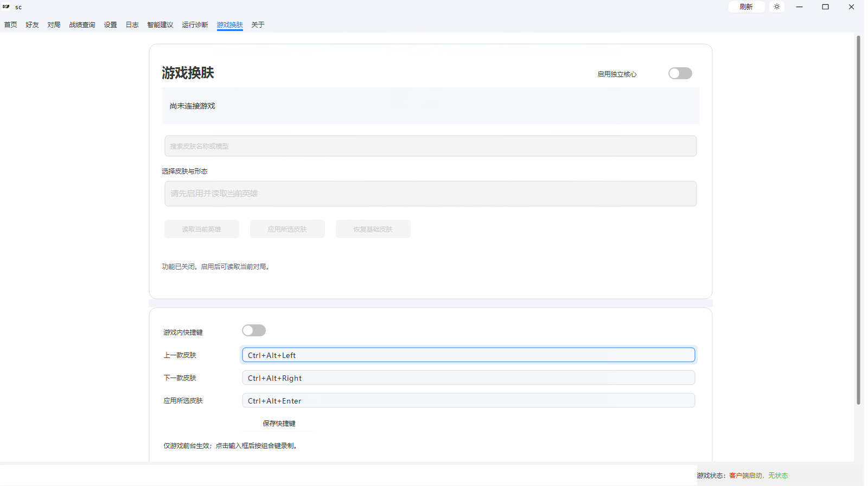Enable the 启用独立核心 toggle
Viewport: 868px width, 486px height.
[680, 73]
